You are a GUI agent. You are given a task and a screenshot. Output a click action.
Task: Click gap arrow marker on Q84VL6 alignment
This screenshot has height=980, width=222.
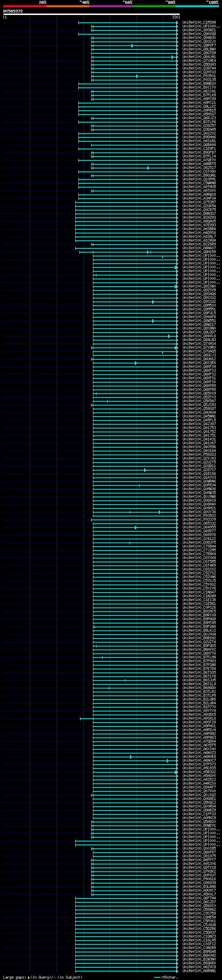[169, 336]
